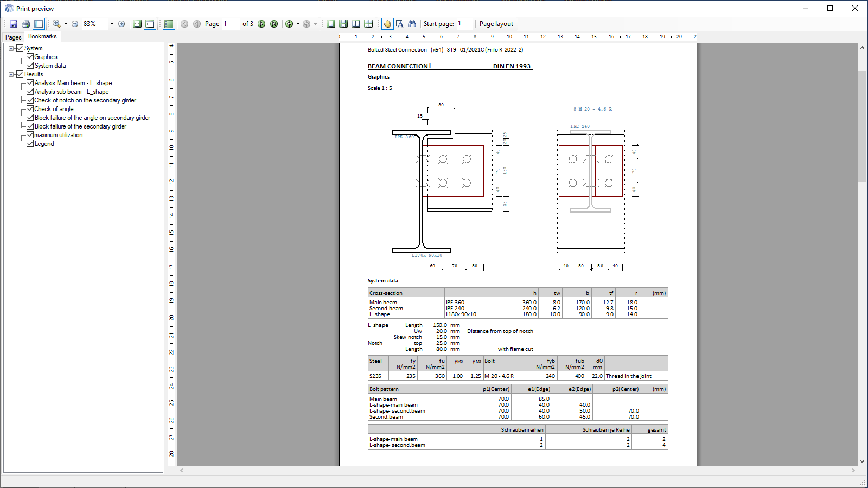
Task: Switch to two-page side-by-side view
Action: pyautogui.click(x=356, y=24)
